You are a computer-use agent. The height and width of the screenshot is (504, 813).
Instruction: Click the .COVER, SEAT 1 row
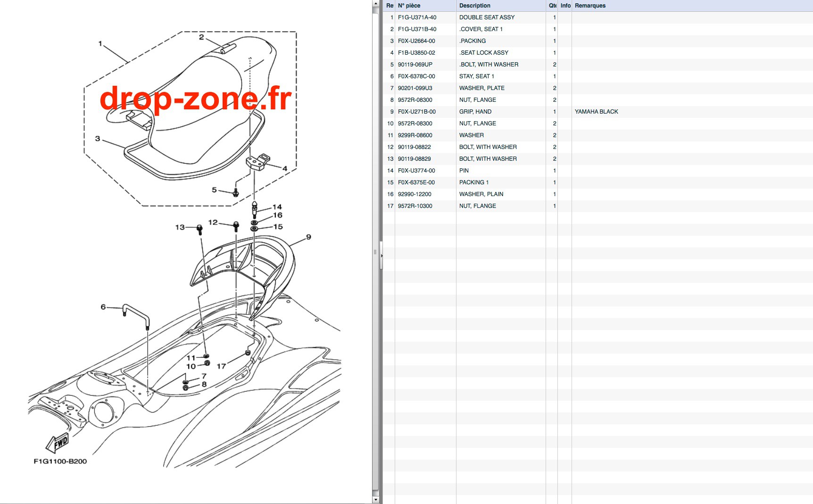597,29
